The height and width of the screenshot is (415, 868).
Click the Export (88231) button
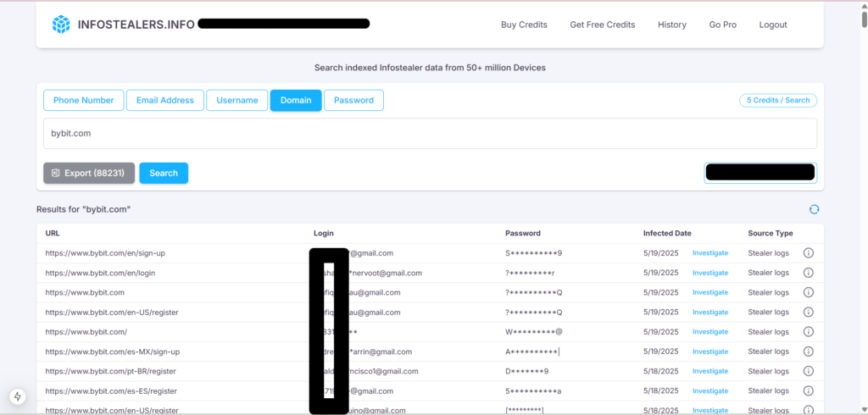pyautogui.click(x=90, y=173)
